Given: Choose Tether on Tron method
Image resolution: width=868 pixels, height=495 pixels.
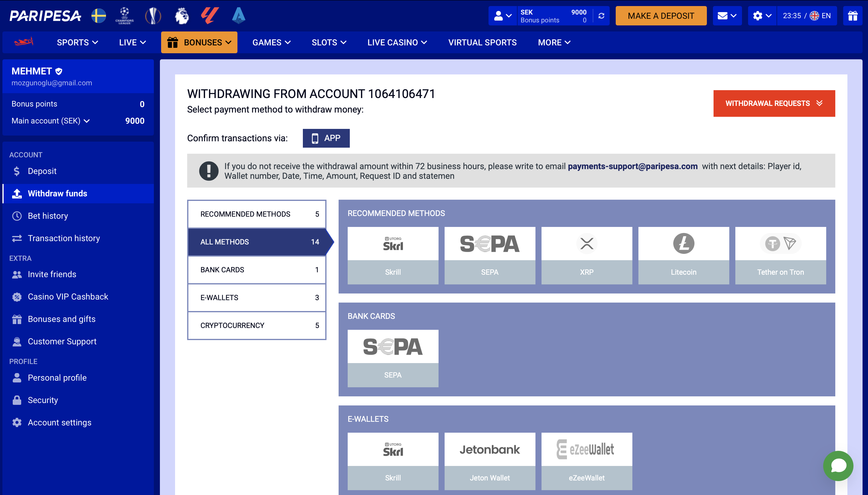Looking at the screenshot, I should pos(780,255).
